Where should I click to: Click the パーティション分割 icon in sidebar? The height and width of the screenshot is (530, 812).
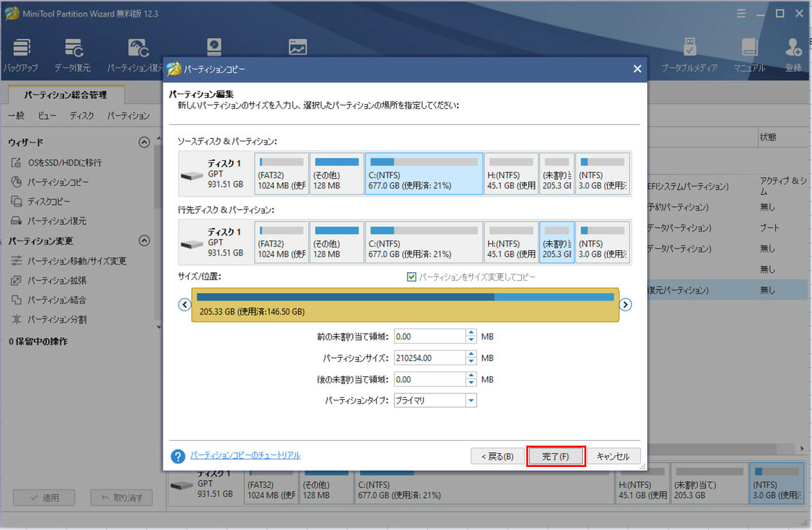17,319
